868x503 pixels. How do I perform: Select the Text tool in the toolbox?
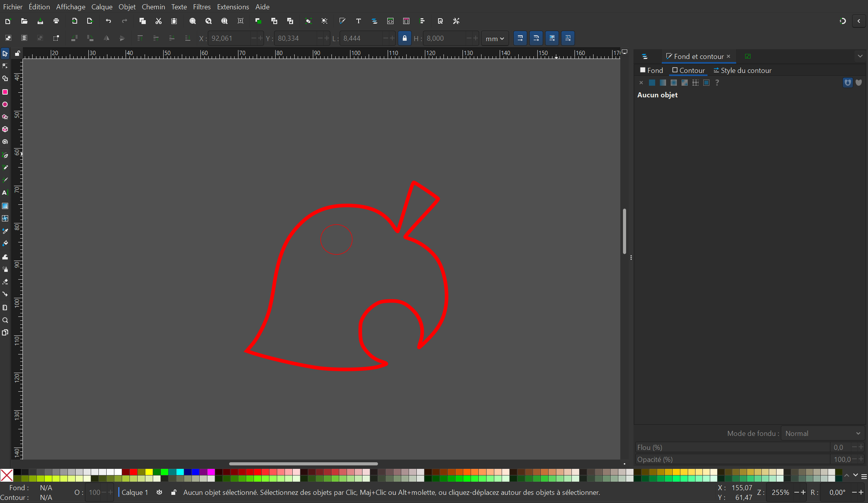pyautogui.click(x=5, y=193)
